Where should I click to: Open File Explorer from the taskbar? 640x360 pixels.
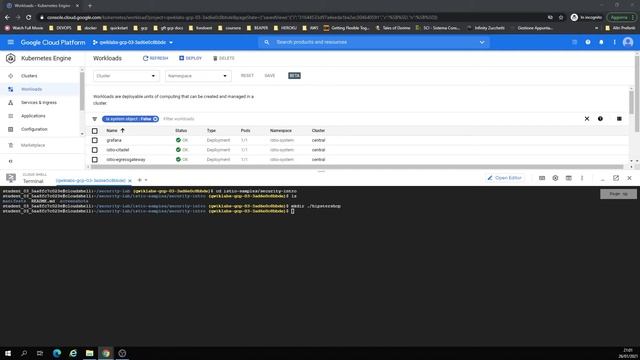(x=89, y=353)
